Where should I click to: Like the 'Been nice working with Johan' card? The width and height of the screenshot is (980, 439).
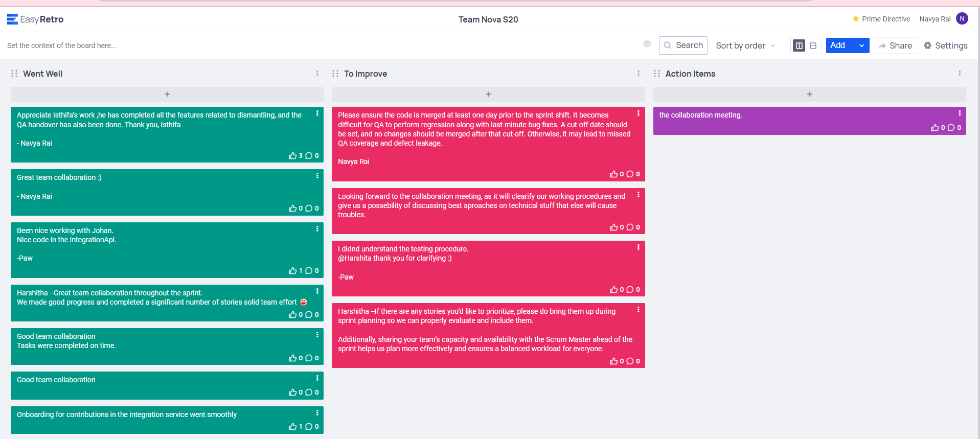[x=293, y=271]
